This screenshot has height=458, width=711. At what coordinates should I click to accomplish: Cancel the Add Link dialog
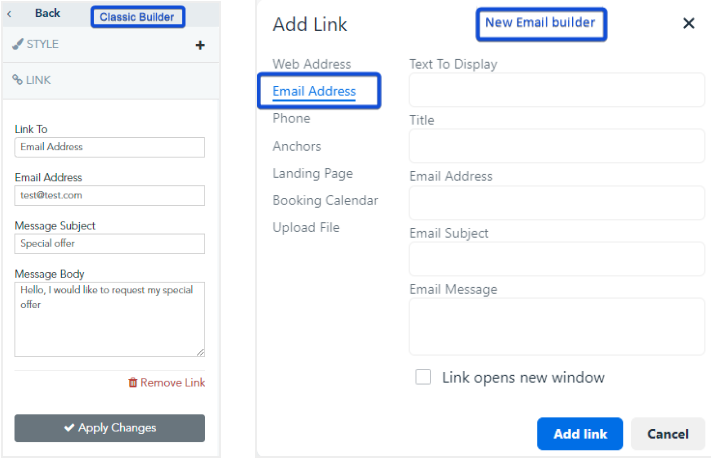pyautogui.click(x=667, y=434)
